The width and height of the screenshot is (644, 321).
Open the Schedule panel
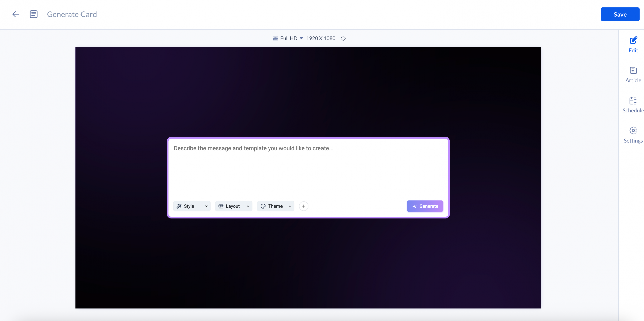pyautogui.click(x=633, y=105)
